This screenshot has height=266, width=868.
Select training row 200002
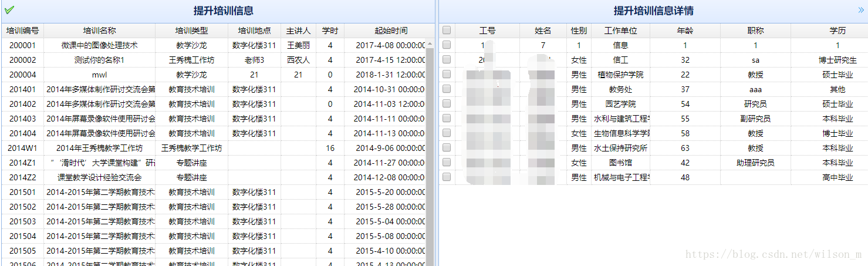214,60
